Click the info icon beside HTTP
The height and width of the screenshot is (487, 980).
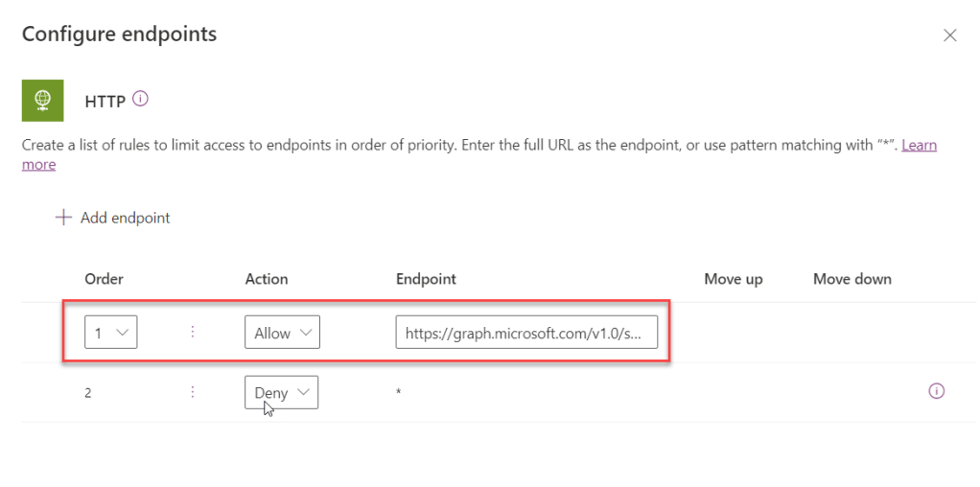coord(141,99)
